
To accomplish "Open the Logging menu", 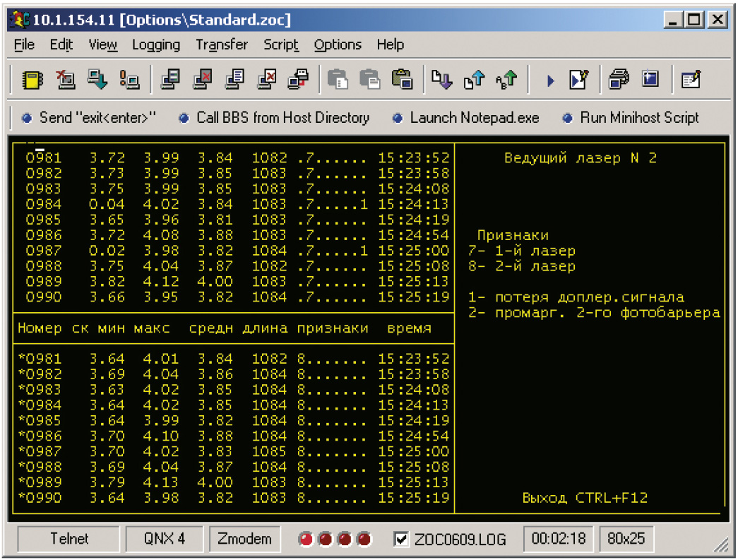I will click(x=156, y=44).
